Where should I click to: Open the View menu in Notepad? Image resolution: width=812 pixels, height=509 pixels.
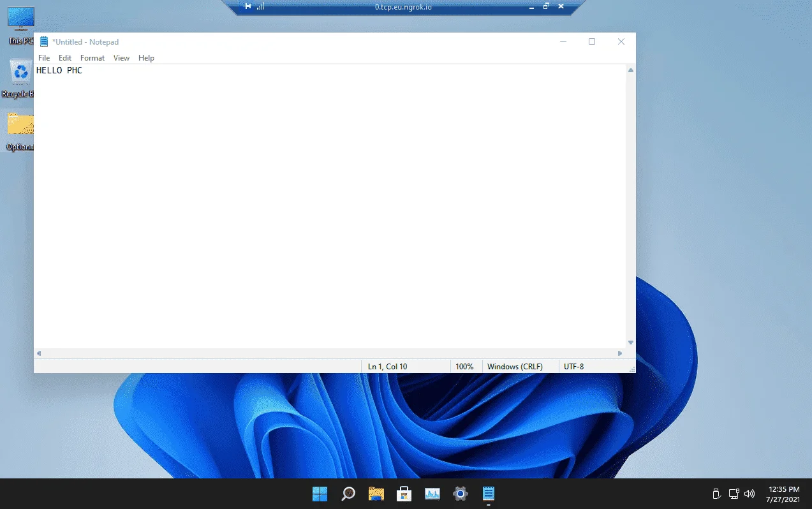(121, 58)
